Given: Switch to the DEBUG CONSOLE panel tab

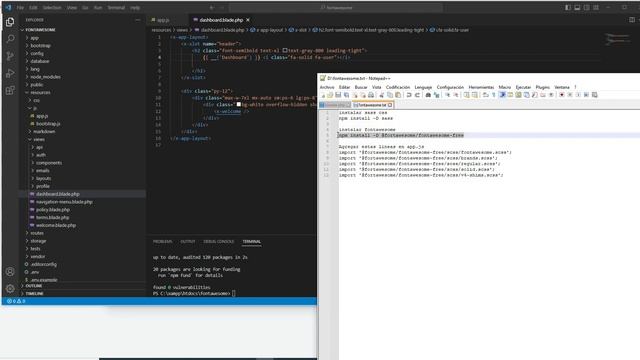Looking at the screenshot, I should (x=219, y=242).
